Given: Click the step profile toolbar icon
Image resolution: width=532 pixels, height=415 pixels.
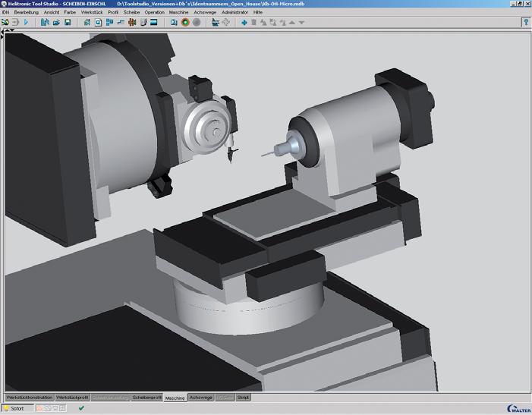Looking at the screenshot, I should pyautogui.click(x=121, y=22).
